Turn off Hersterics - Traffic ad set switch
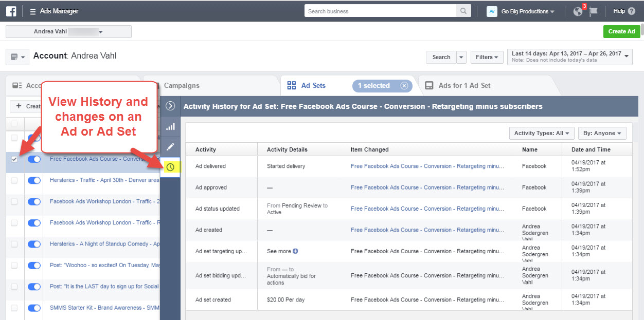The image size is (644, 320). 34,180
